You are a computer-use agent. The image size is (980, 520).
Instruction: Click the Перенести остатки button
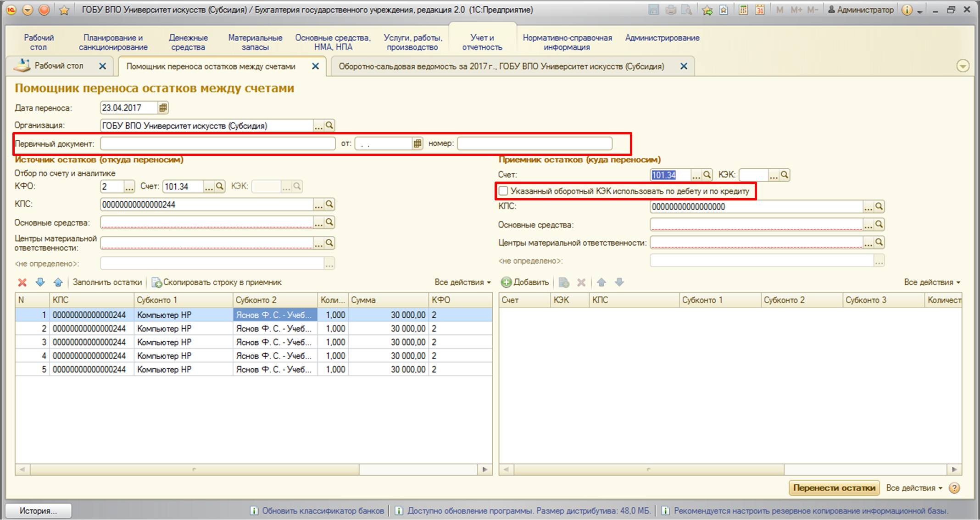(x=834, y=488)
